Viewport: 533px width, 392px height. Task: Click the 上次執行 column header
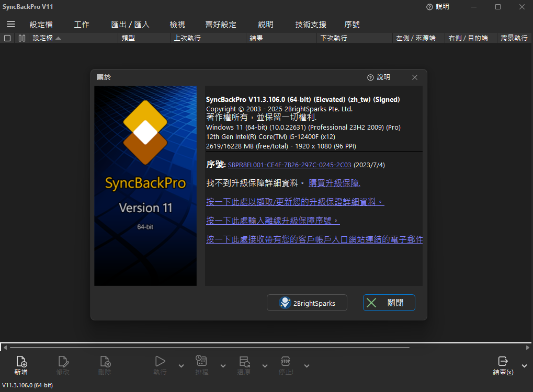coord(208,38)
